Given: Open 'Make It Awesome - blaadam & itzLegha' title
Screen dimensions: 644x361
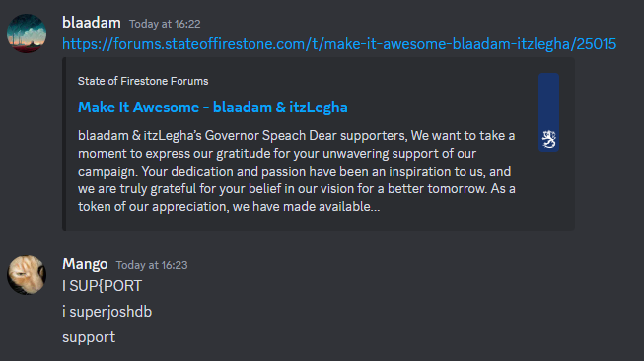Looking at the screenshot, I should coord(213,108).
